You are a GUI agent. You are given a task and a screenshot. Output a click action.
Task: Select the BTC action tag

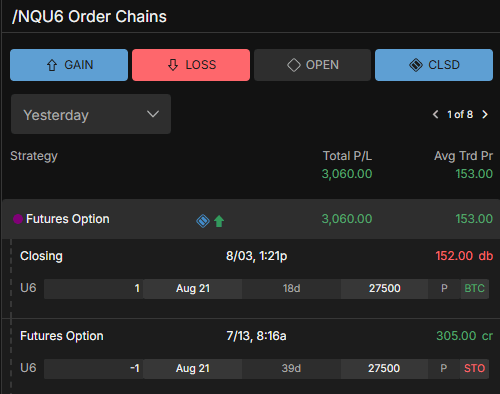click(x=475, y=288)
